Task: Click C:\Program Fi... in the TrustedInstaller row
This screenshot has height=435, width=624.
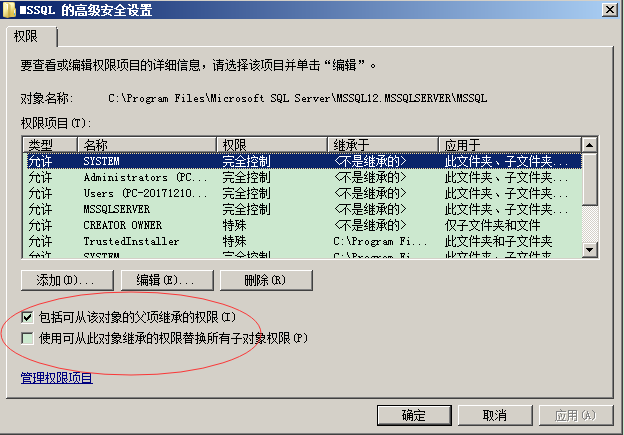Action: coord(380,241)
